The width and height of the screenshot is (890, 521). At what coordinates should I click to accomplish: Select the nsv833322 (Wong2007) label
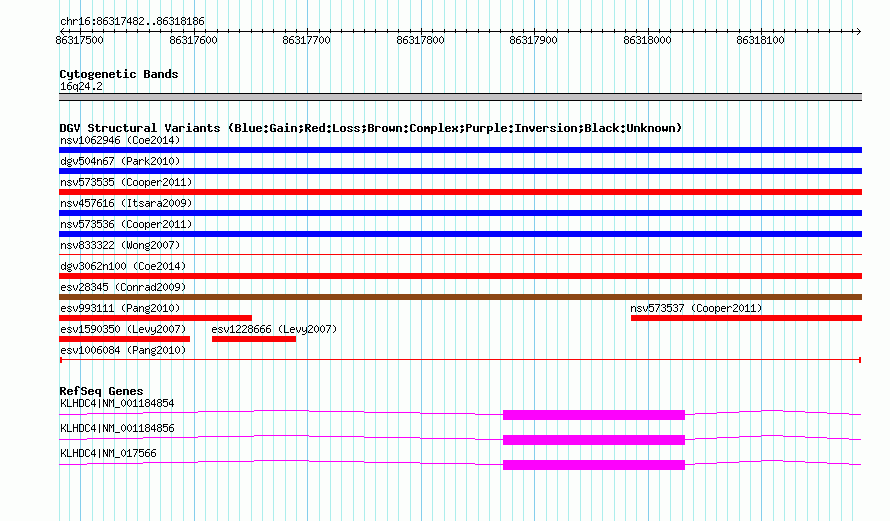120,245
